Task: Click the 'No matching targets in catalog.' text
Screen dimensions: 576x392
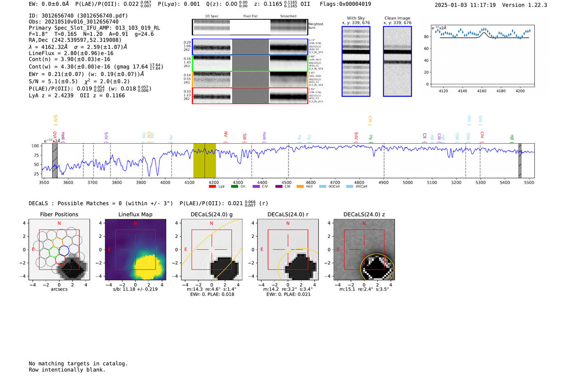Action: 78,364
